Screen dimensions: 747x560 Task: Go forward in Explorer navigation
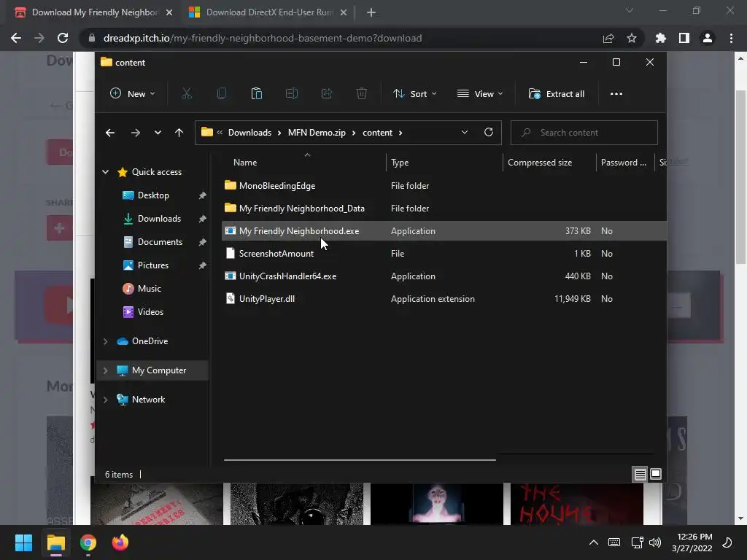[135, 133]
